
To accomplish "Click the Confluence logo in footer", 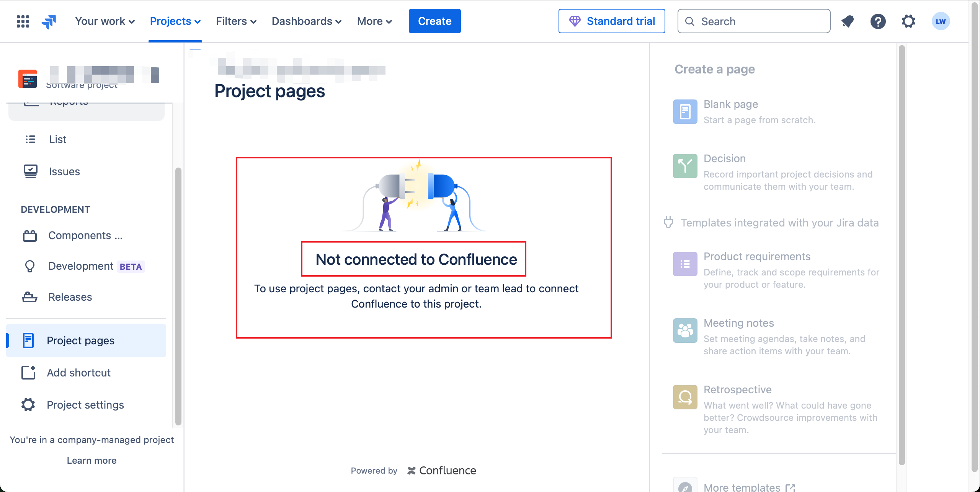I will [442, 471].
